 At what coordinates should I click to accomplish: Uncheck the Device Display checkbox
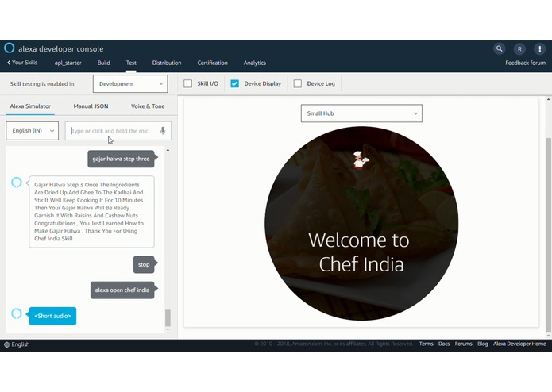(234, 83)
